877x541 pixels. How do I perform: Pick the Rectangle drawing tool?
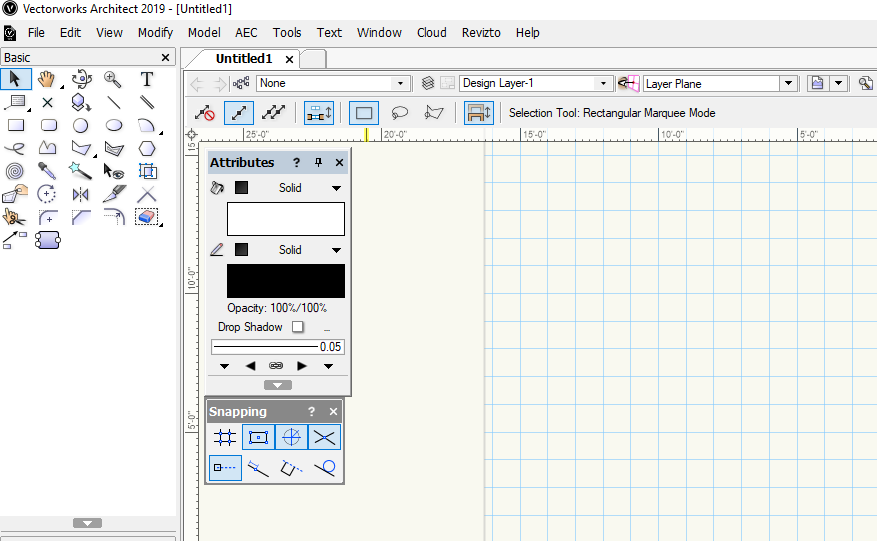point(16,125)
